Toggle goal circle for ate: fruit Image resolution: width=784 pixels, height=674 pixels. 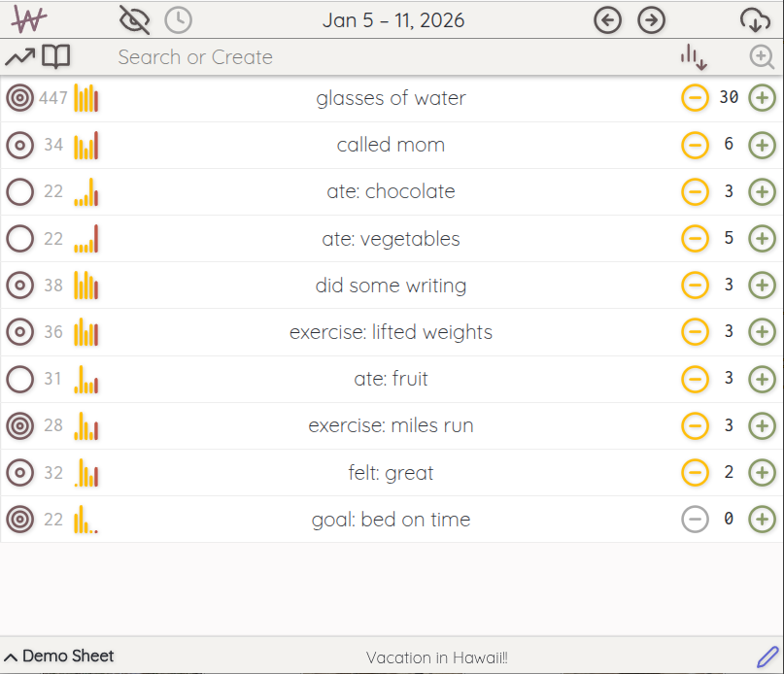[19, 379]
